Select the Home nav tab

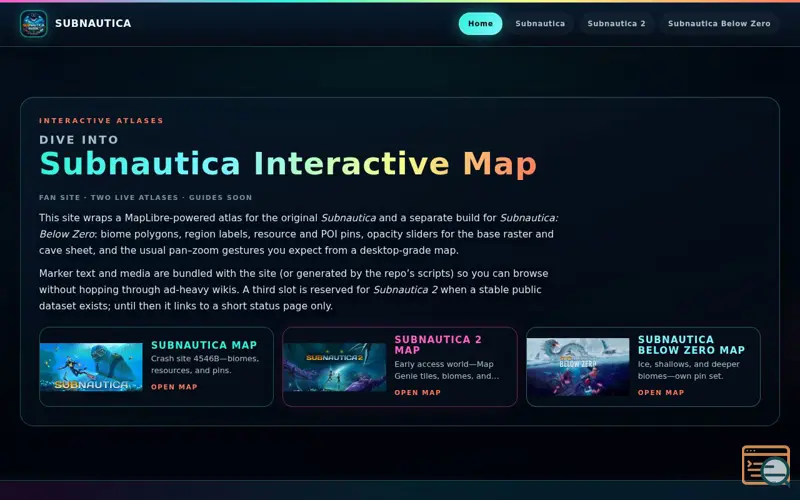[480, 23]
